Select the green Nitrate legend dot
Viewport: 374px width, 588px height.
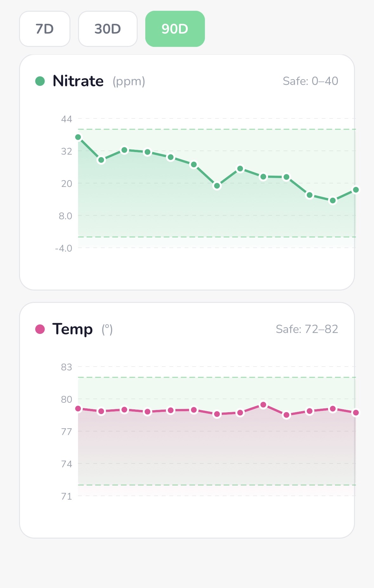pos(40,81)
